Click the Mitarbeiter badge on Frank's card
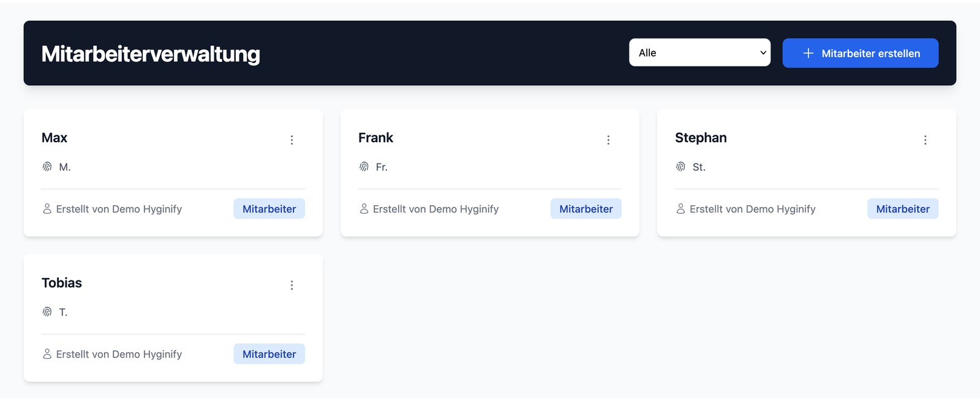 coord(586,209)
